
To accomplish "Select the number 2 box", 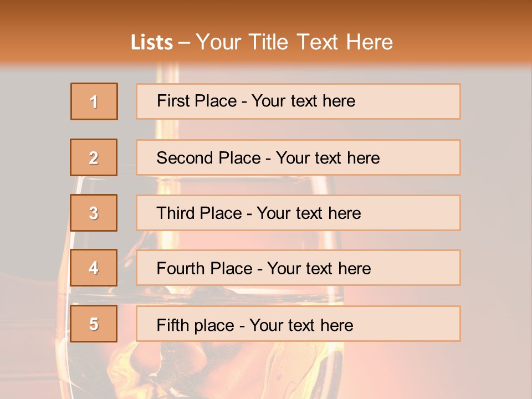I will pos(94,157).
